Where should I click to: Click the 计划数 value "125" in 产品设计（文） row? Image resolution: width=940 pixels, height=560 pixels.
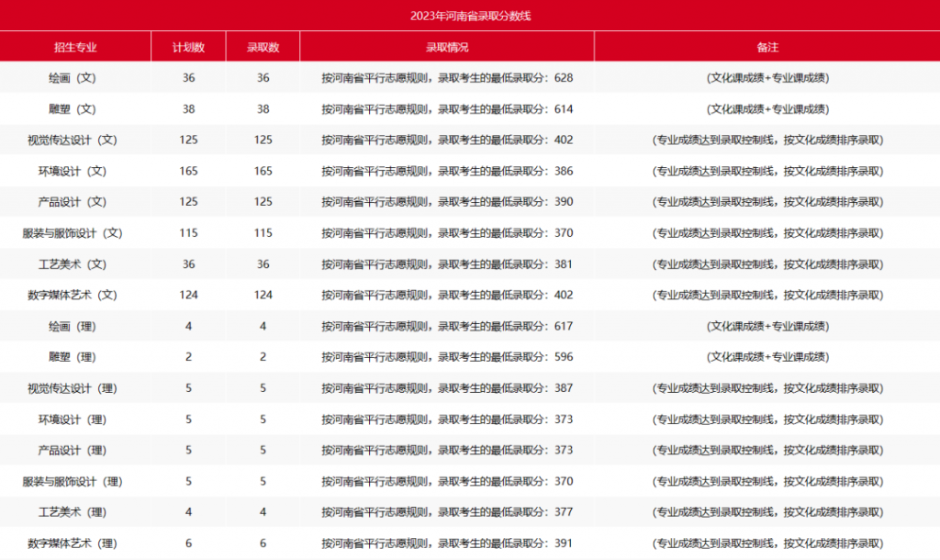(188, 202)
